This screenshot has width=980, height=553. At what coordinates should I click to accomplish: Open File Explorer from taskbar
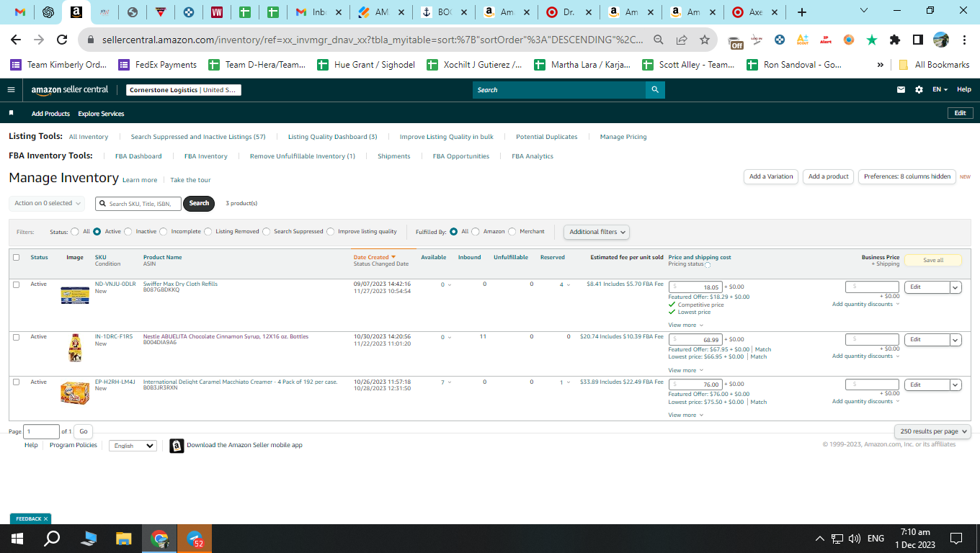click(124, 539)
